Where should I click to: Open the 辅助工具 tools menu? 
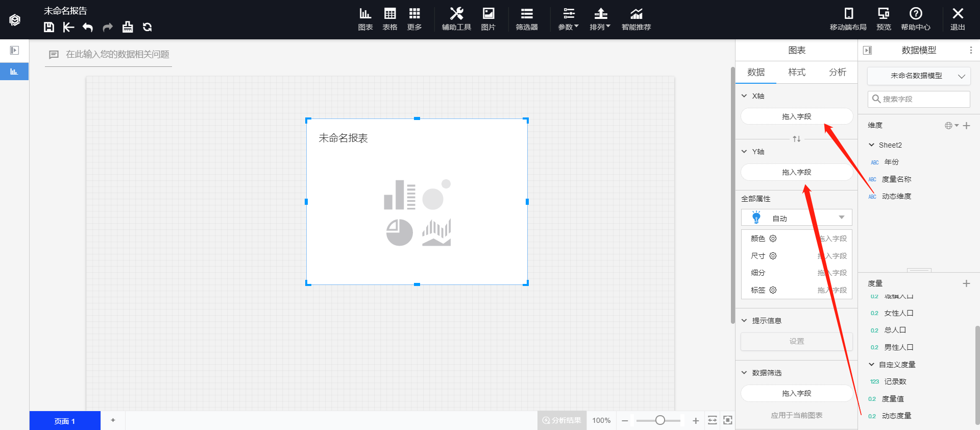456,19
